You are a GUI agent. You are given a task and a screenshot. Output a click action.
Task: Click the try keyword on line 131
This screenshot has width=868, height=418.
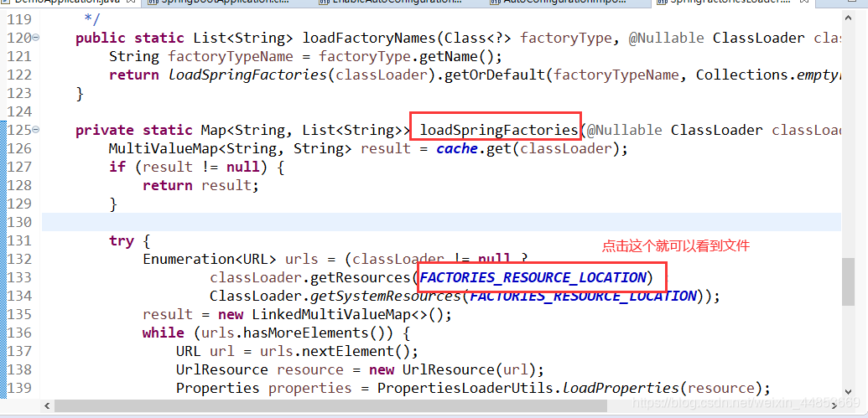[122, 240]
